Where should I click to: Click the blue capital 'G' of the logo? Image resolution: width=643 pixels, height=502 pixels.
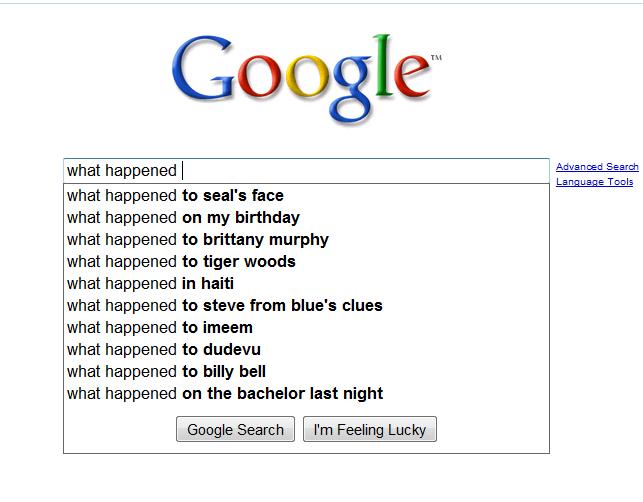(203, 68)
